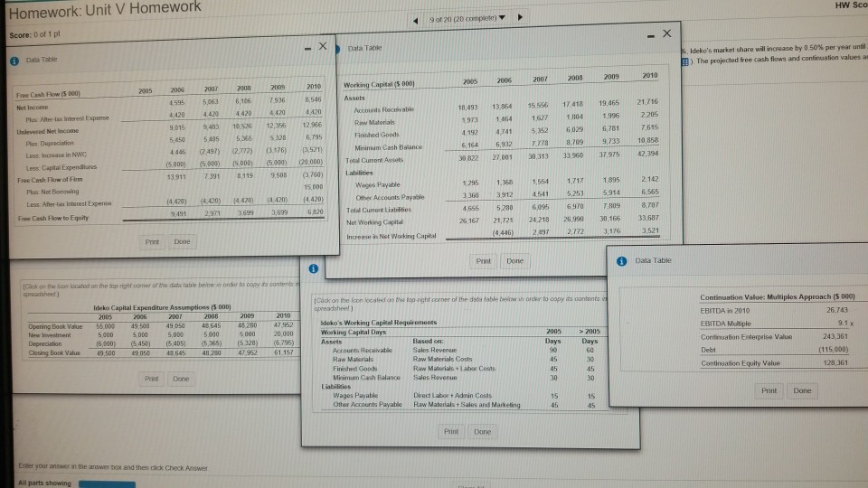Click info icon on Free Cash Flow window
The image size is (868, 488).
14,61
